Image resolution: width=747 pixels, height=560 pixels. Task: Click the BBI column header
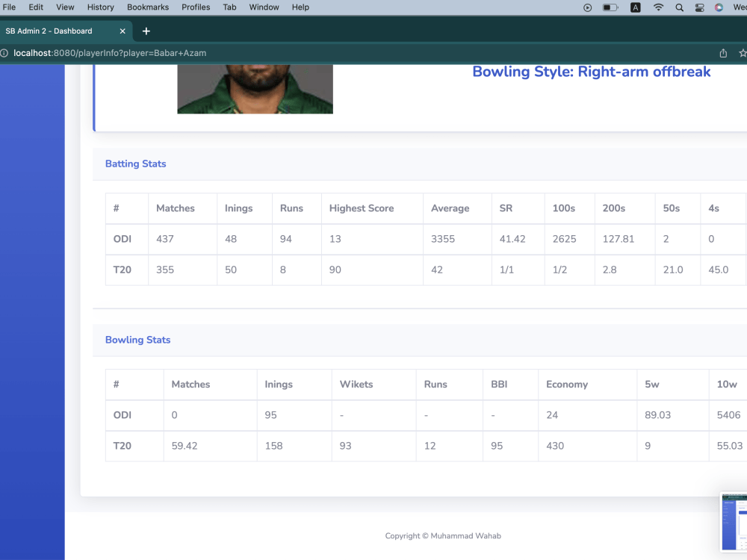(x=499, y=385)
